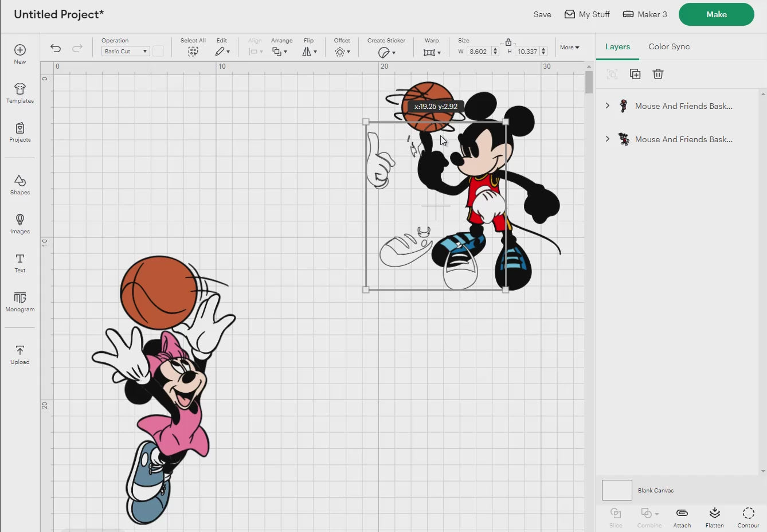This screenshot has height=532, width=767.
Task: Toggle size aspect ratio lock
Action: tap(508, 42)
